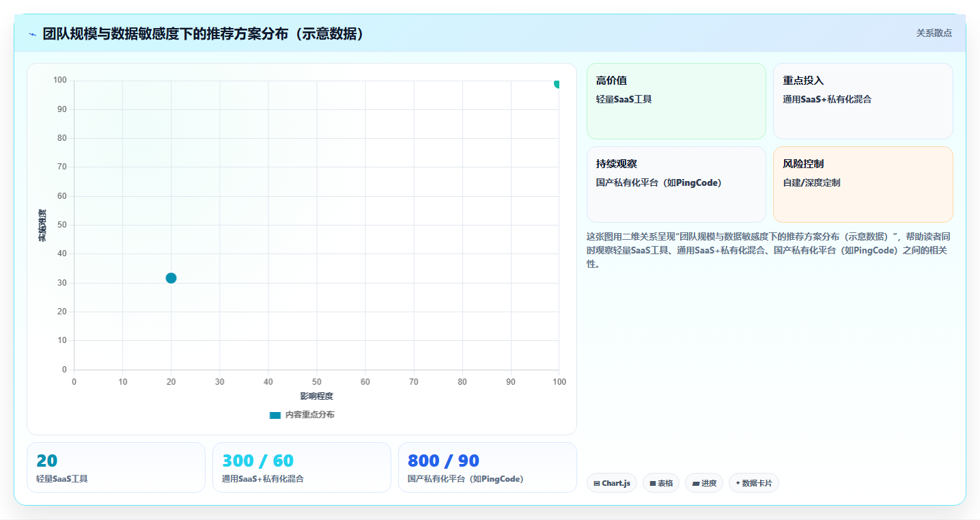This screenshot has width=980, height=520.
Task: Open the 高价值 quadrant card
Action: (676, 101)
